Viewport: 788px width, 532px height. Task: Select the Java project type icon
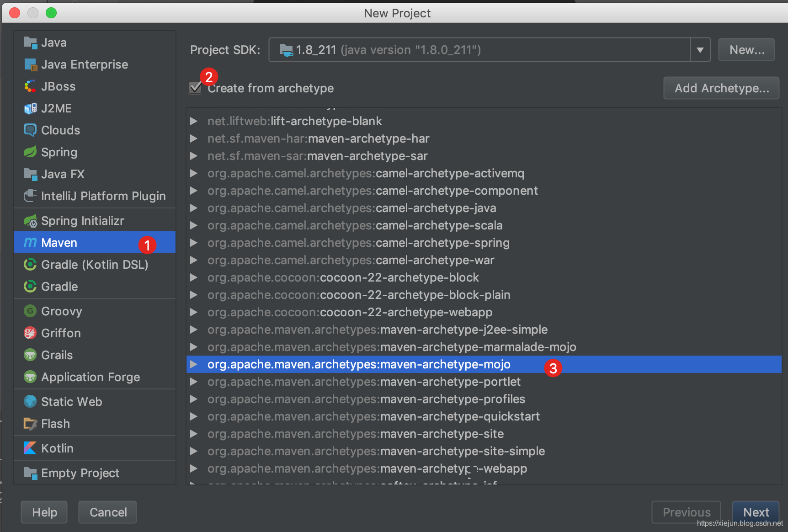(30, 43)
